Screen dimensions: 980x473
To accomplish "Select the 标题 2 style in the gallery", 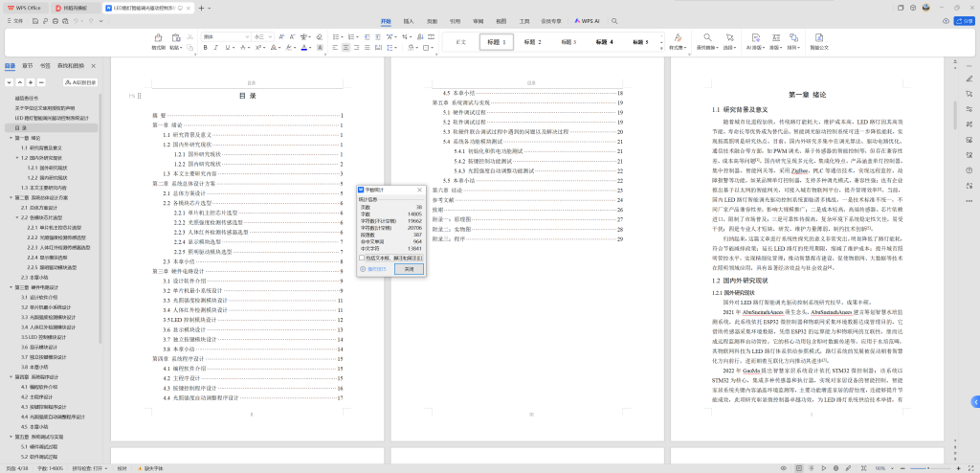I will tap(532, 42).
